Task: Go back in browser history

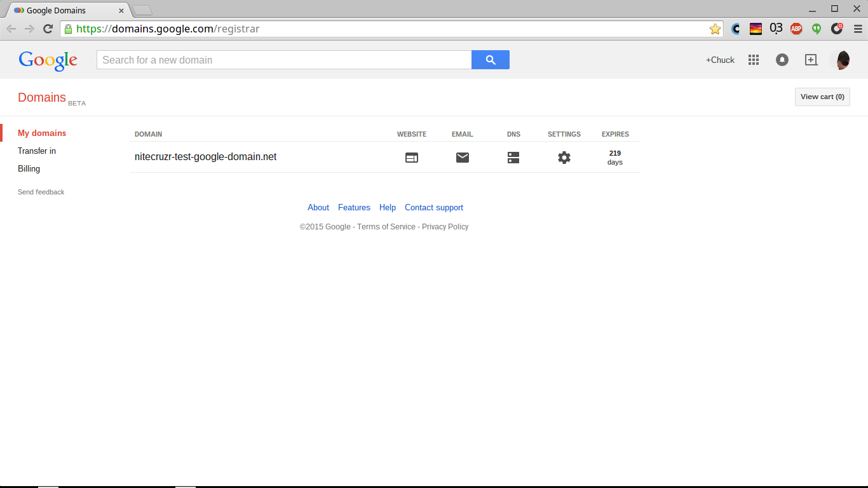Action: point(11,29)
